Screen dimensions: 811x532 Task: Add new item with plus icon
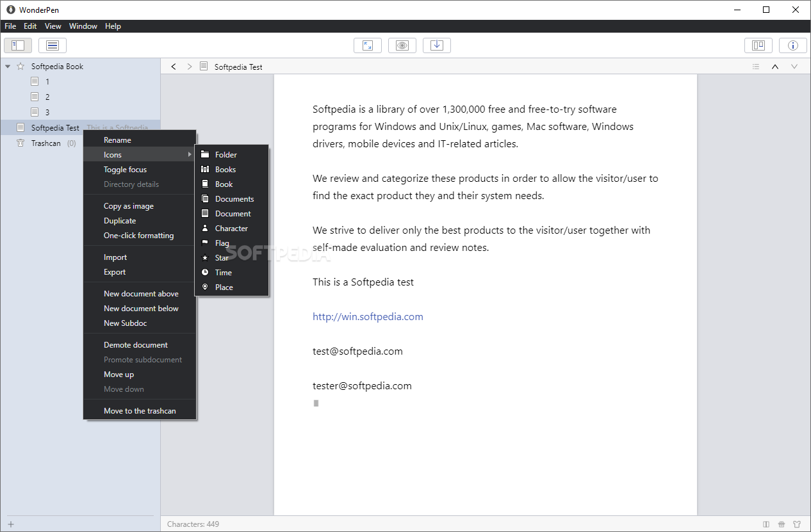(11, 524)
